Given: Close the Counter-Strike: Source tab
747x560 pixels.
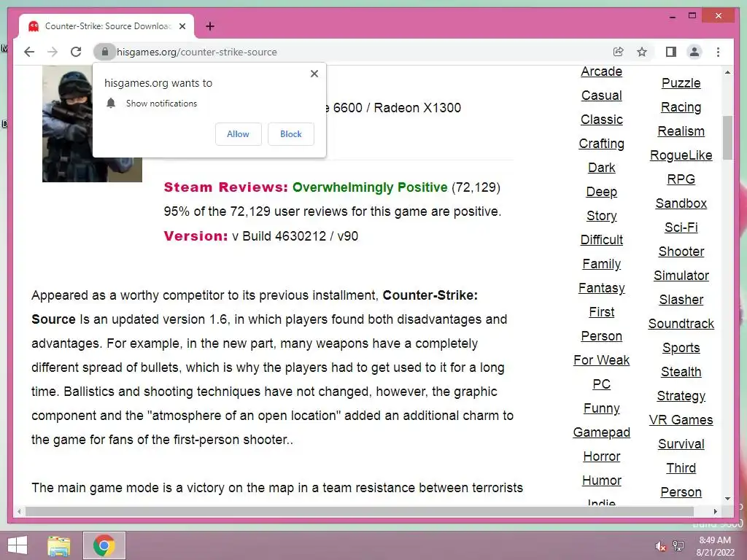Looking at the screenshot, I should (x=182, y=26).
